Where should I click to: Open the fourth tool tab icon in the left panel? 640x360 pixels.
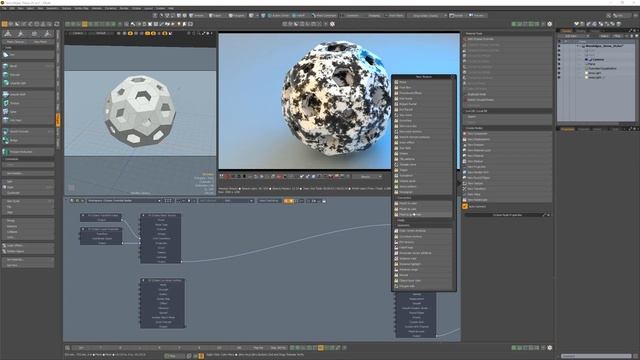coord(48,34)
